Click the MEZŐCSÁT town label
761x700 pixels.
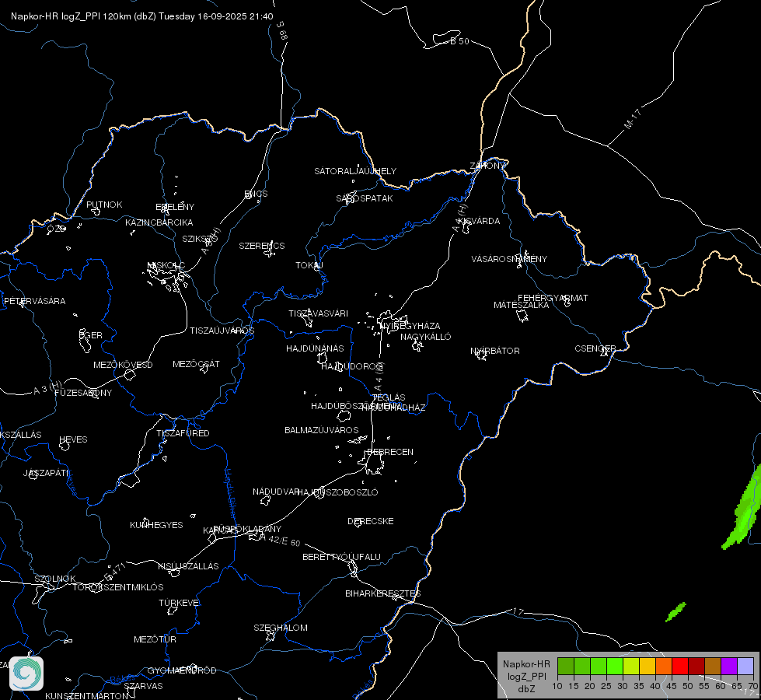tap(196, 364)
